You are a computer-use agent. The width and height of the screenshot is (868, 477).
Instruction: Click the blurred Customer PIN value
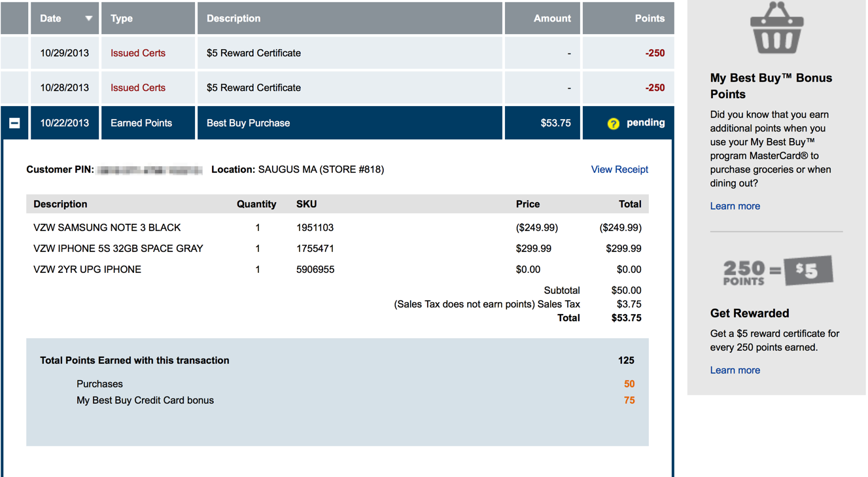[150, 170]
